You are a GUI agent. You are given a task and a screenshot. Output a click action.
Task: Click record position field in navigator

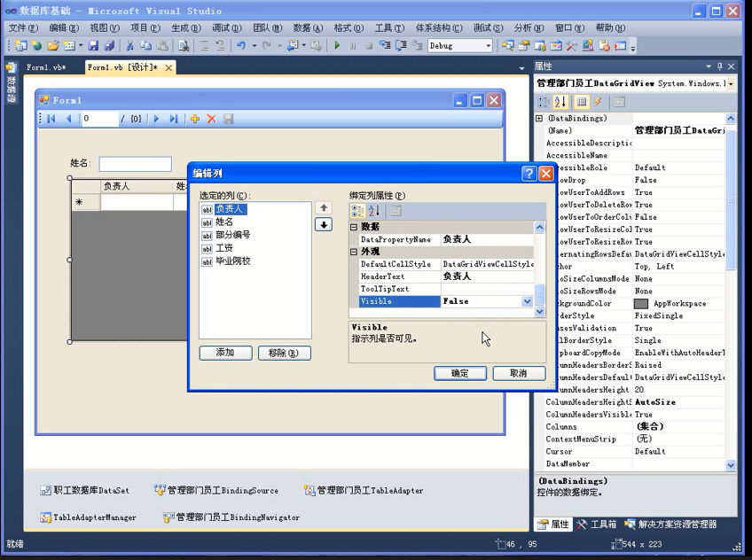[99, 119]
